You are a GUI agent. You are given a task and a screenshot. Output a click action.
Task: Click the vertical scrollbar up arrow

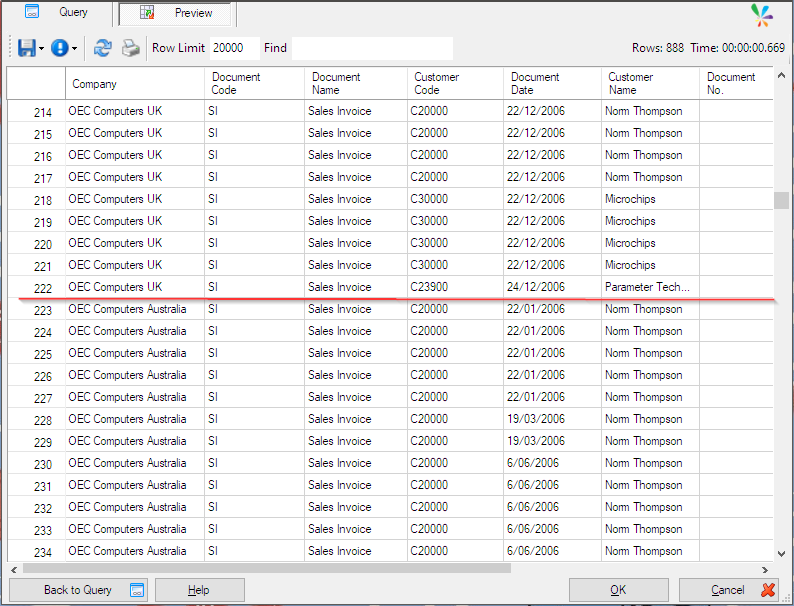pyautogui.click(x=781, y=75)
